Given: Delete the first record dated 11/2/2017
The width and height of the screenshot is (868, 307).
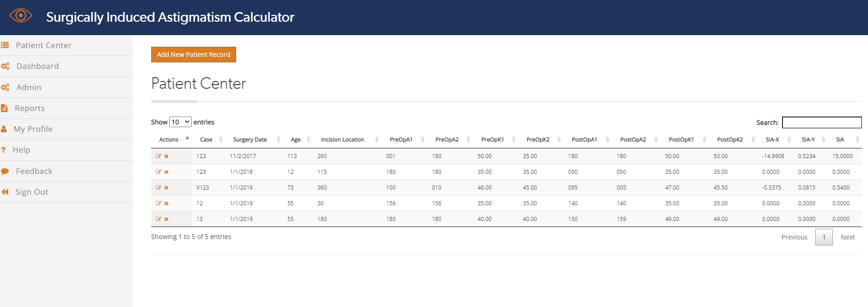Looking at the screenshot, I should tap(166, 156).
